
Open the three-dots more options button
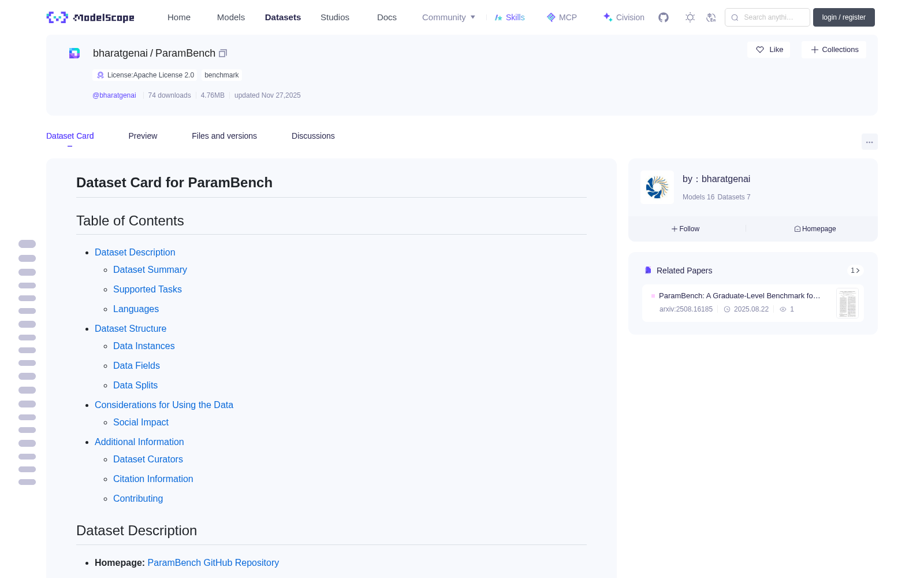(869, 142)
